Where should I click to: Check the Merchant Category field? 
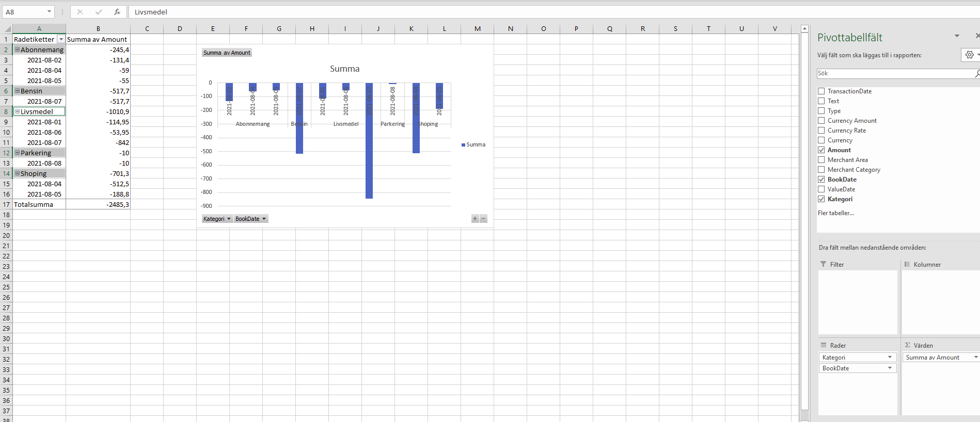click(x=821, y=170)
